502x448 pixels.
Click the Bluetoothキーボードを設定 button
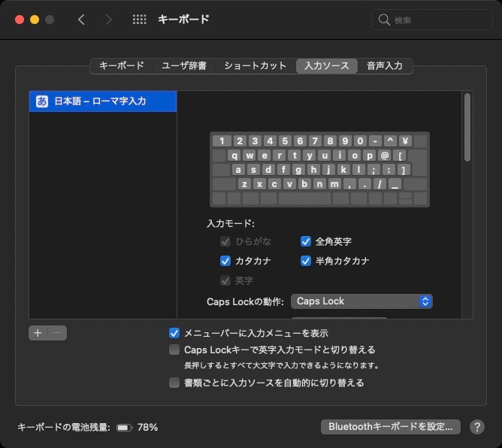click(389, 427)
